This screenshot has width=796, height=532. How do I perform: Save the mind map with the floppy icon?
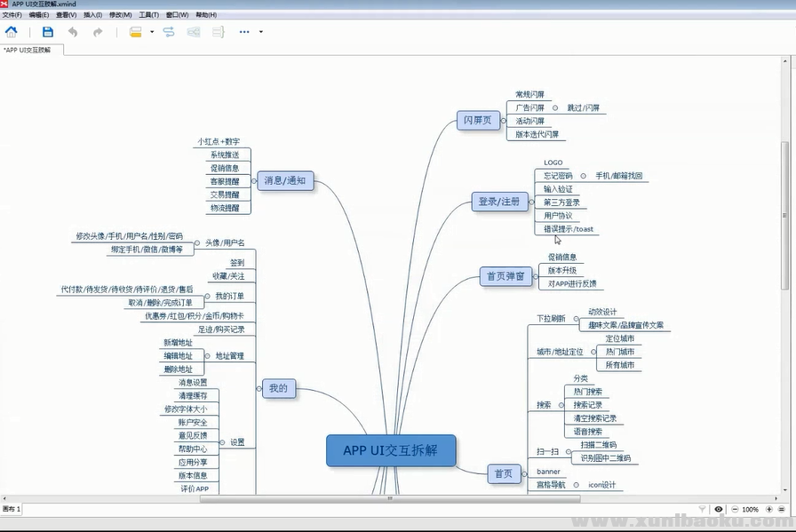[48, 32]
